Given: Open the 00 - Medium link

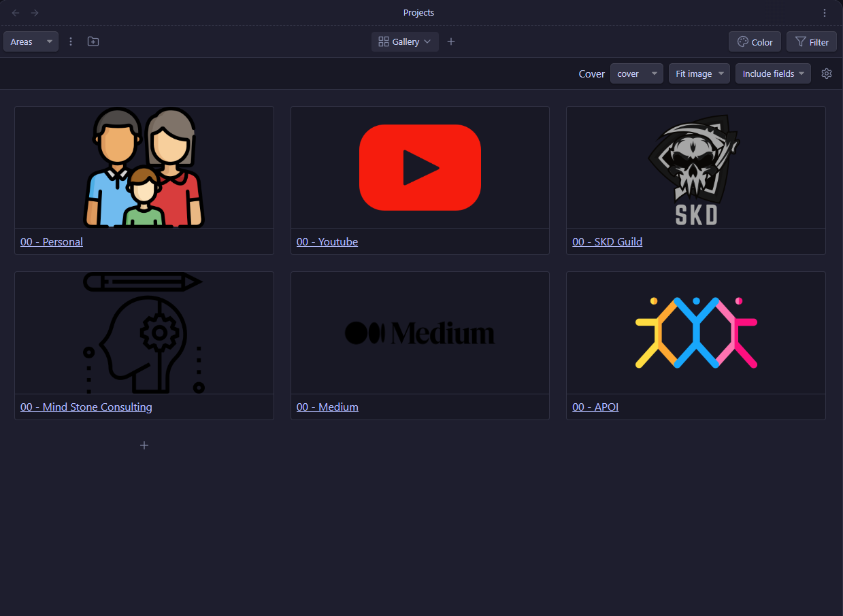Looking at the screenshot, I should point(327,407).
